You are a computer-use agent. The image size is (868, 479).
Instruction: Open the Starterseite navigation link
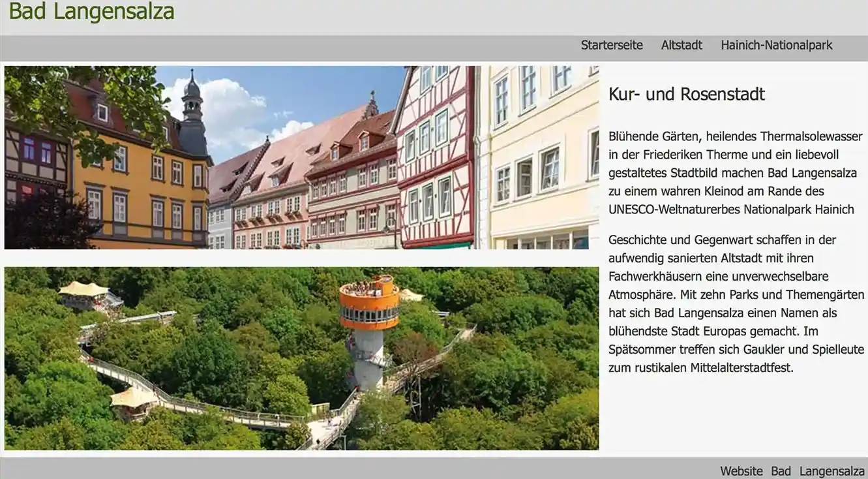[612, 44]
